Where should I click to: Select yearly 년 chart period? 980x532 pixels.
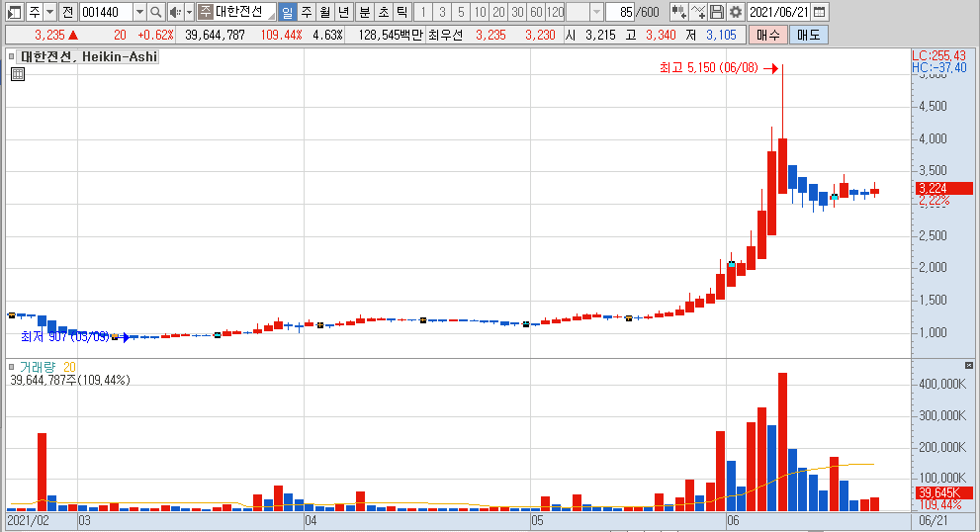[x=344, y=11]
